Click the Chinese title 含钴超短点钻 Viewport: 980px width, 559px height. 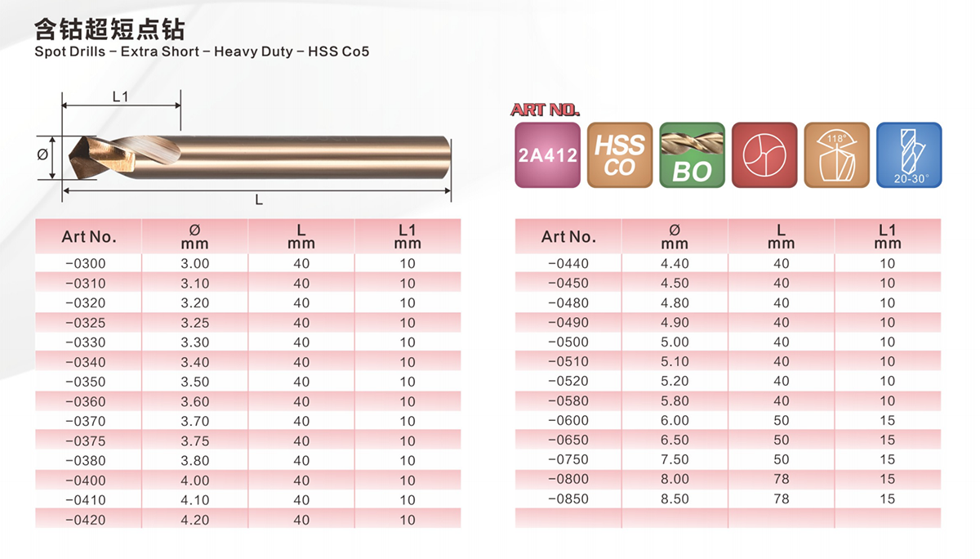pyautogui.click(x=109, y=30)
